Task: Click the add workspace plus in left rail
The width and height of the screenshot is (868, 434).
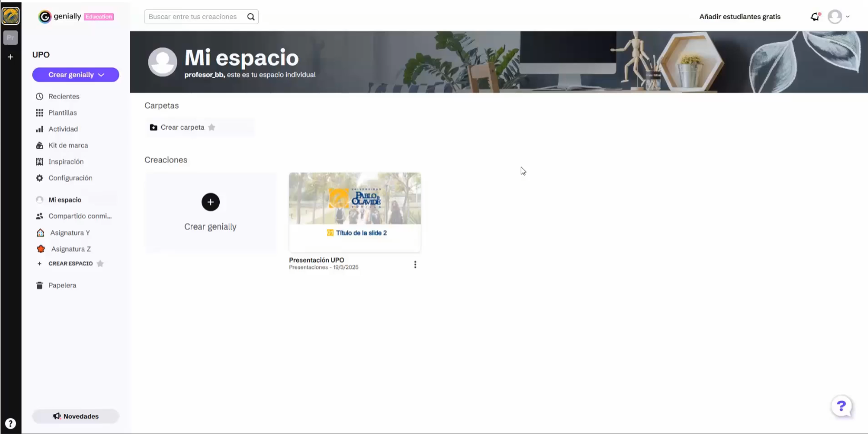Action: (10, 57)
